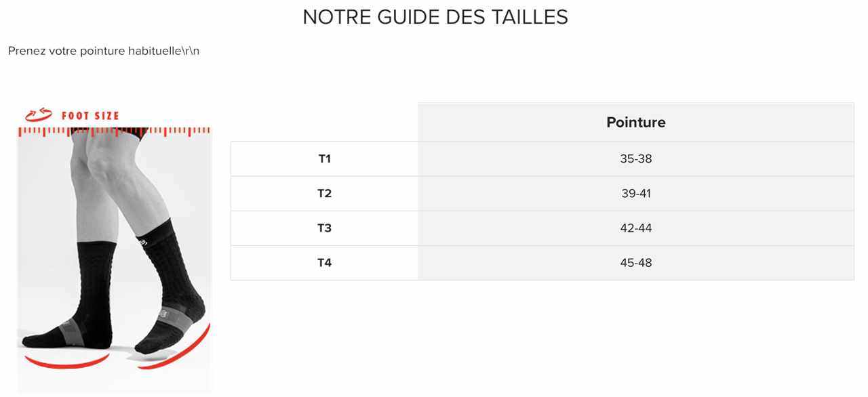This screenshot has width=868, height=397.
Task: Click the Pointure column header
Action: [635, 123]
